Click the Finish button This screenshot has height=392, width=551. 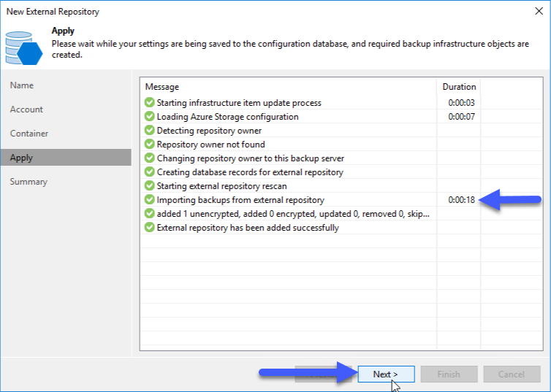449,374
